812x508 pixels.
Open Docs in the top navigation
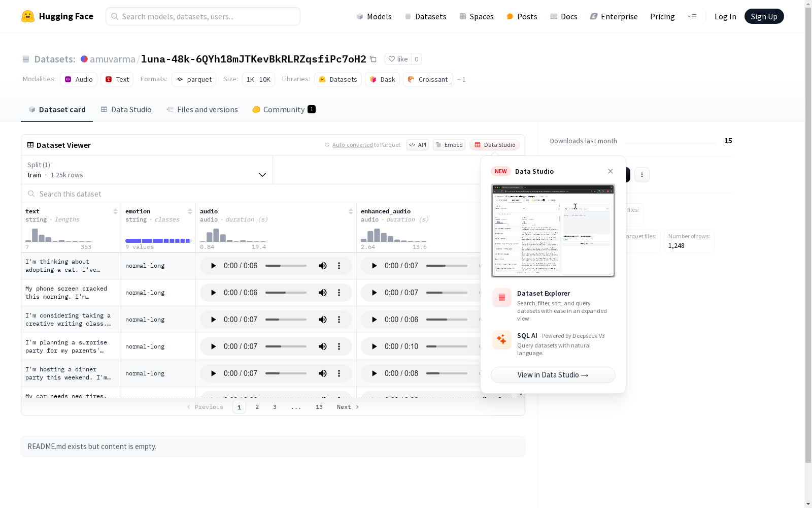click(564, 16)
